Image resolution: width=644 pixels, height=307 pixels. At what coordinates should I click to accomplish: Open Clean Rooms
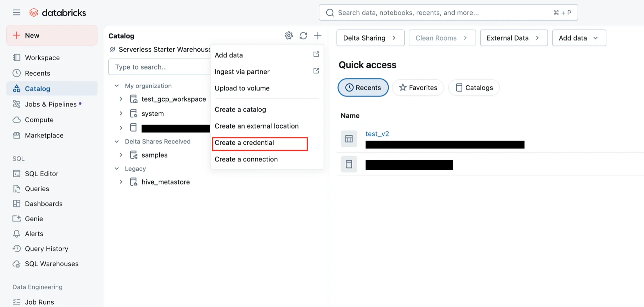tap(442, 38)
